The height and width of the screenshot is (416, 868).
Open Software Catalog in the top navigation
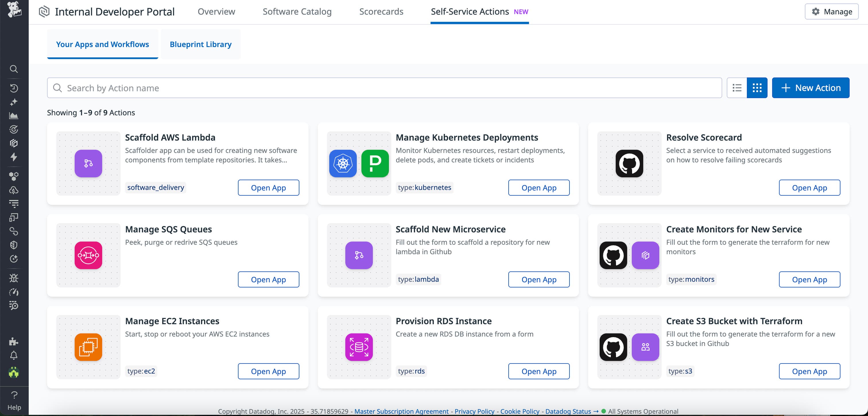pos(297,11)
